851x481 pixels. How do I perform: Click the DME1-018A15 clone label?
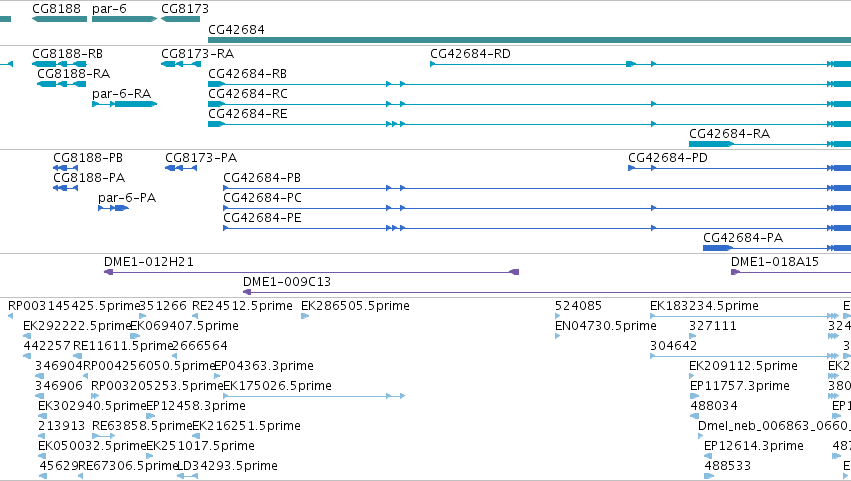tap(774, 262)
